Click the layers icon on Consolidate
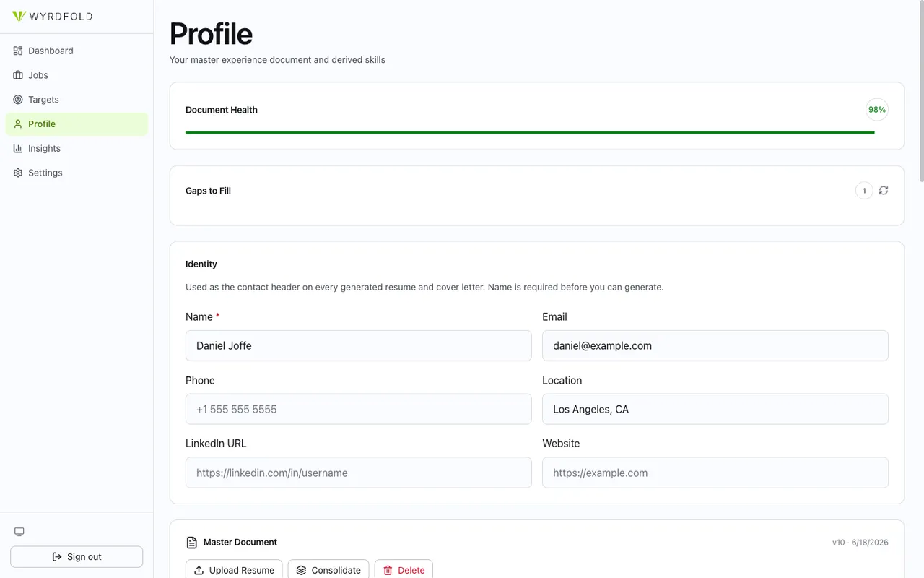The height and width of the screenshot is (578, 924). point(302,571)
